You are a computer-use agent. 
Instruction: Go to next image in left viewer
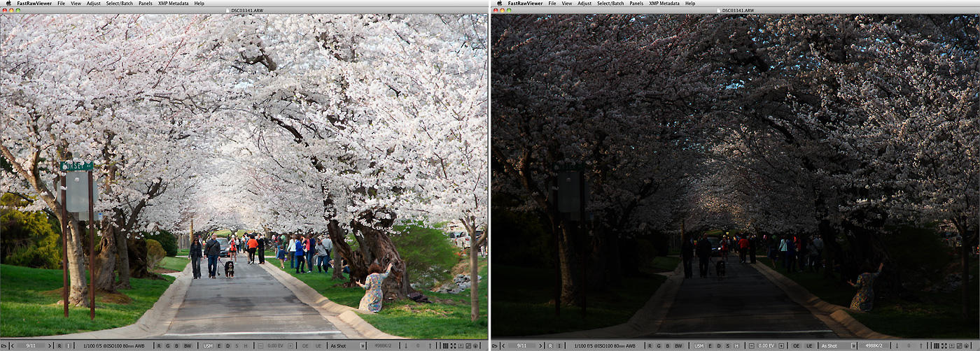coord(48,345)
